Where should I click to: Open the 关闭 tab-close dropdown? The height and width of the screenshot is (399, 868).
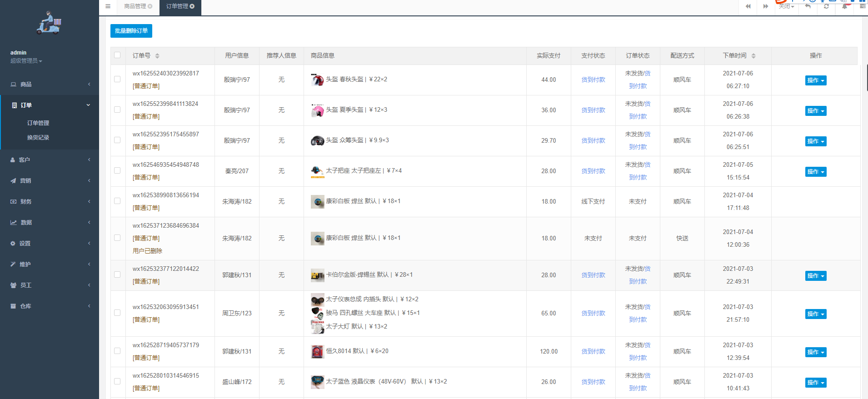click(x=786, y=6)
